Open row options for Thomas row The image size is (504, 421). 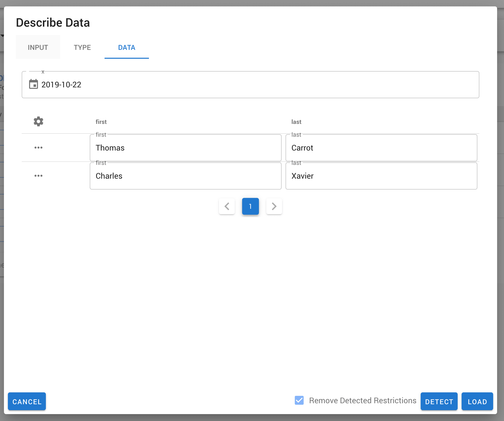tap(38, 148)
